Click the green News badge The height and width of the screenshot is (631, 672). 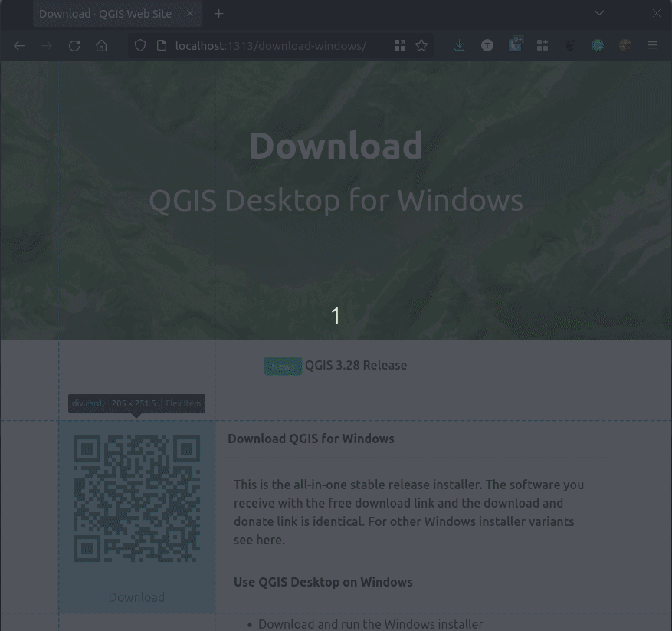click(283, 366)
